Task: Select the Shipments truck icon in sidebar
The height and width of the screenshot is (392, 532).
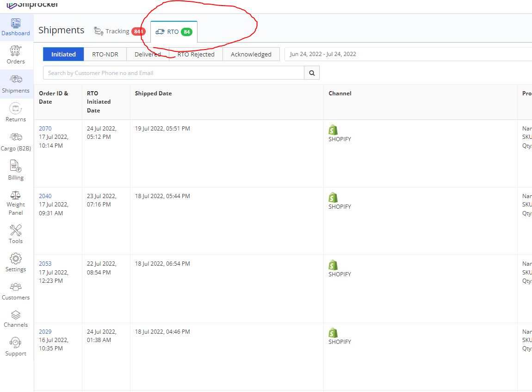Action: pos(16,79)
